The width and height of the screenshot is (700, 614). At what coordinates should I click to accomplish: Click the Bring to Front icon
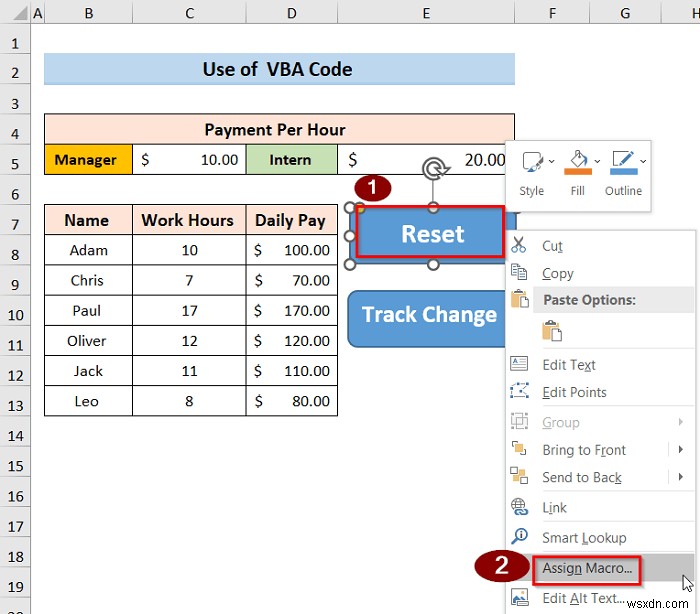click(519, 448)
